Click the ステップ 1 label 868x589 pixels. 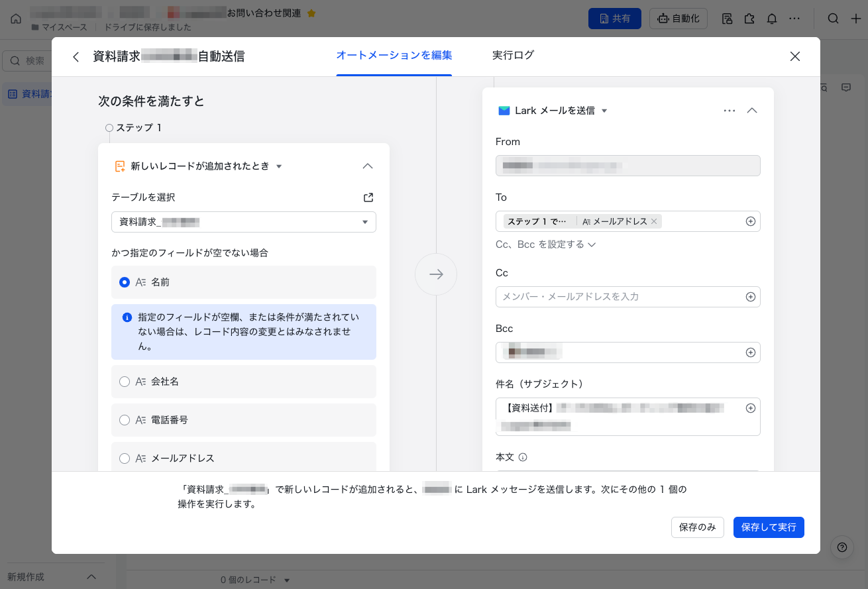tap(139, 128)
